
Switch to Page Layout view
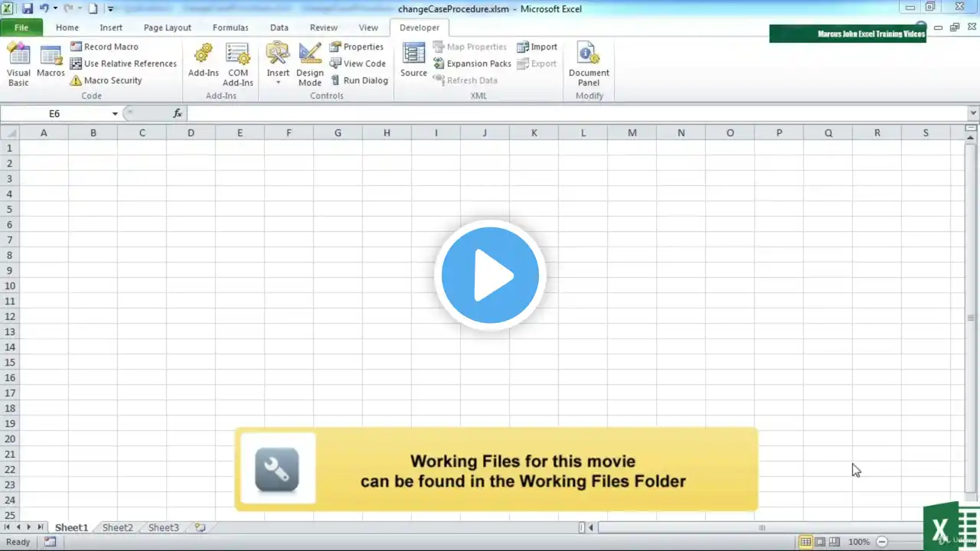pyautogui.click(x=820, y=542)
